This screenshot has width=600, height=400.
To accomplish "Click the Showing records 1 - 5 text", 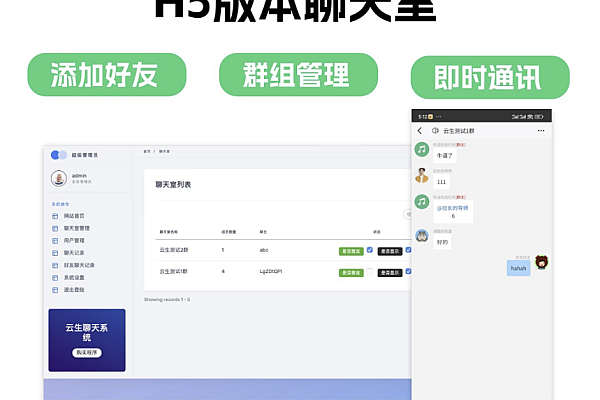I will click(167, 299).
